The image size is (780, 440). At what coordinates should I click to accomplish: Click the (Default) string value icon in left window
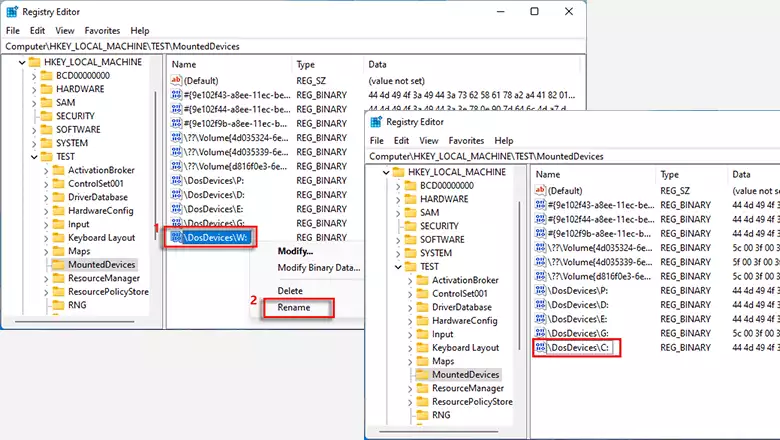click(x=177, y=80)
